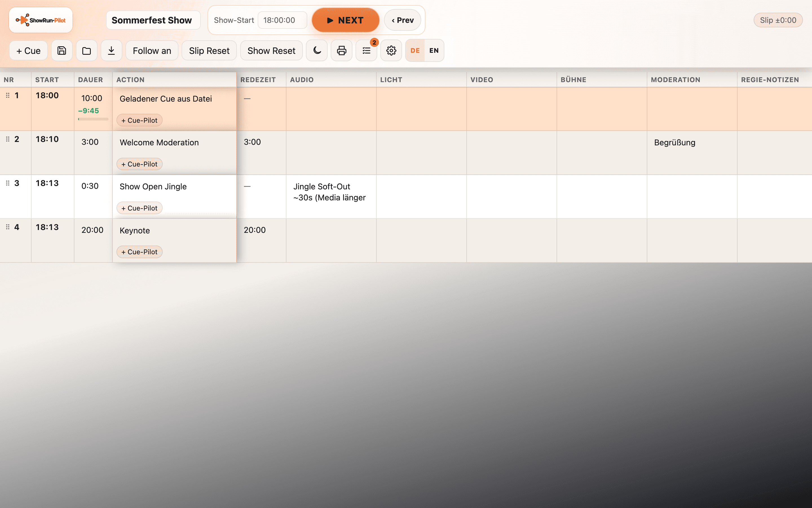Viewport: 812px width, 508px height.
Task: Go back with the Prev button
Action: pyautogui.click(x=403, y=20)
